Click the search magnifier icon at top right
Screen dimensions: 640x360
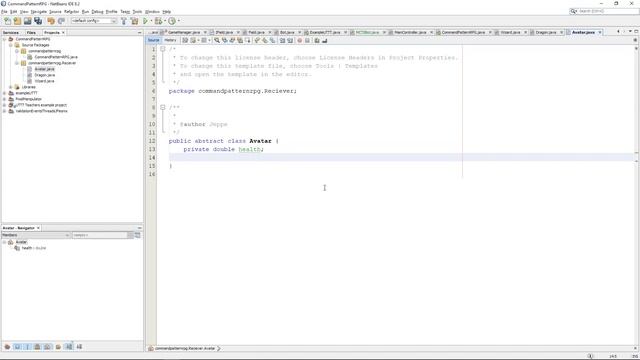click(573, 11)
